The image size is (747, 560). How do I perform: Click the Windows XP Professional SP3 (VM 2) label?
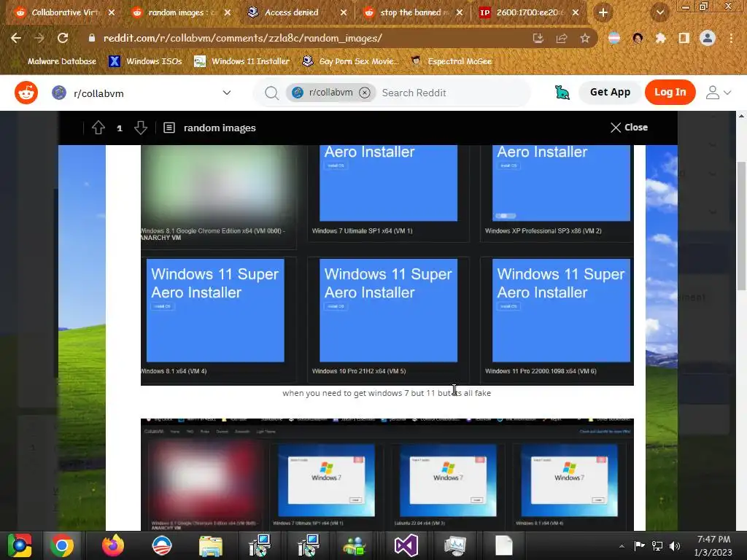tap(543, 231)
